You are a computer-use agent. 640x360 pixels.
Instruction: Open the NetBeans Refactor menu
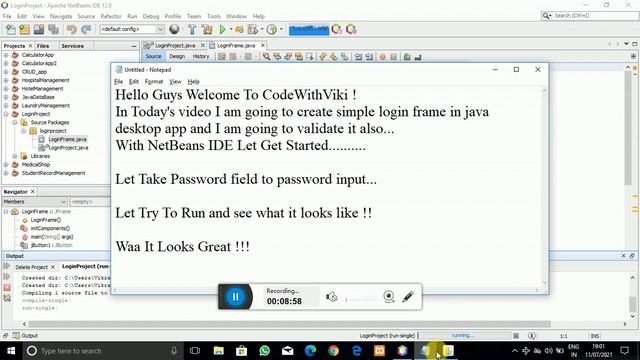coord(111,16)
